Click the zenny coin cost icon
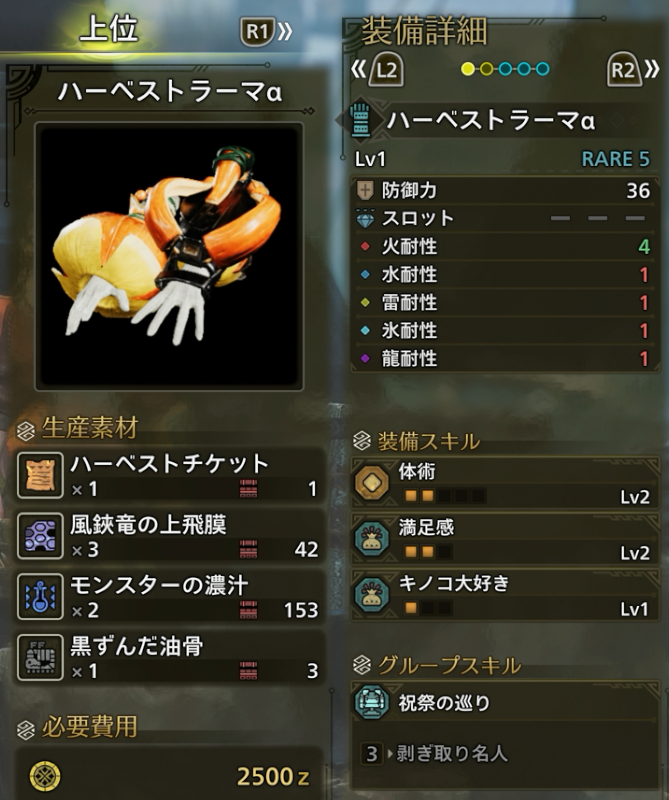Image resolution: width=669 pixels, height=800 pixels. point(45,776)
